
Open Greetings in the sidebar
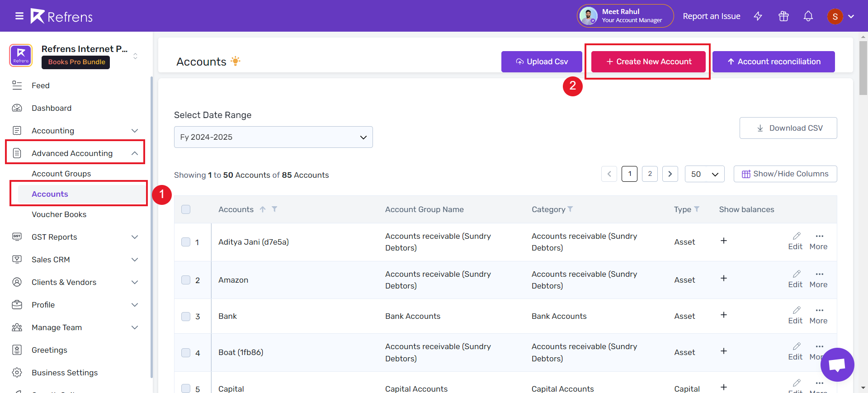[49, 350]
